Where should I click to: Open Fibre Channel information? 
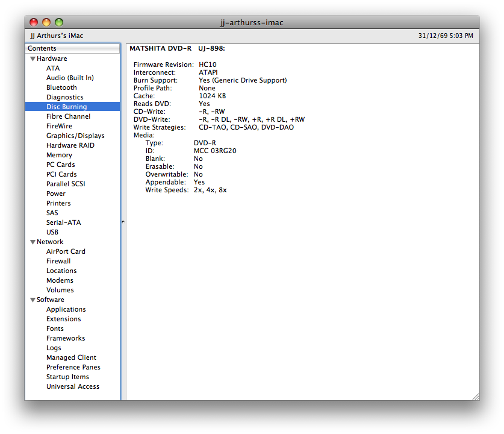68,116
